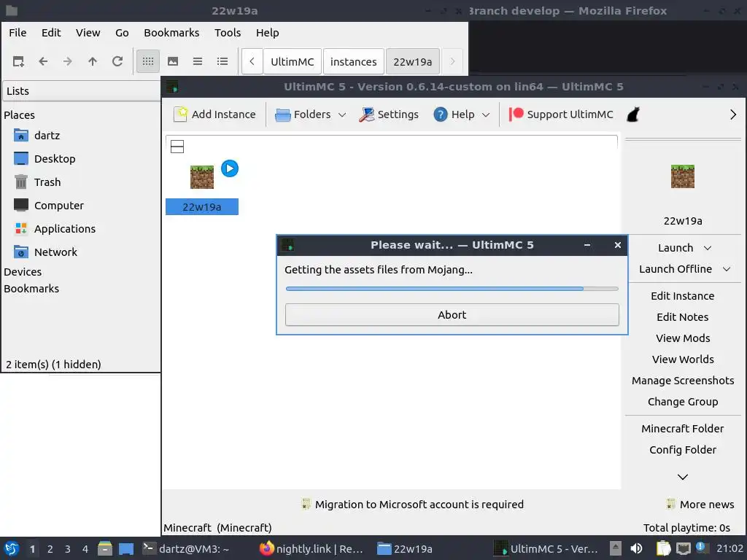Switch to detailed list view
Image resolution: width=747 pixels, height=560 pixels.
pos(222,61)
